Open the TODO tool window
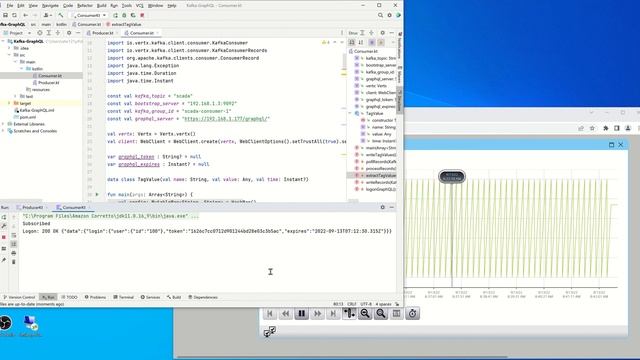Screen dimensions: 640x360 69,297
